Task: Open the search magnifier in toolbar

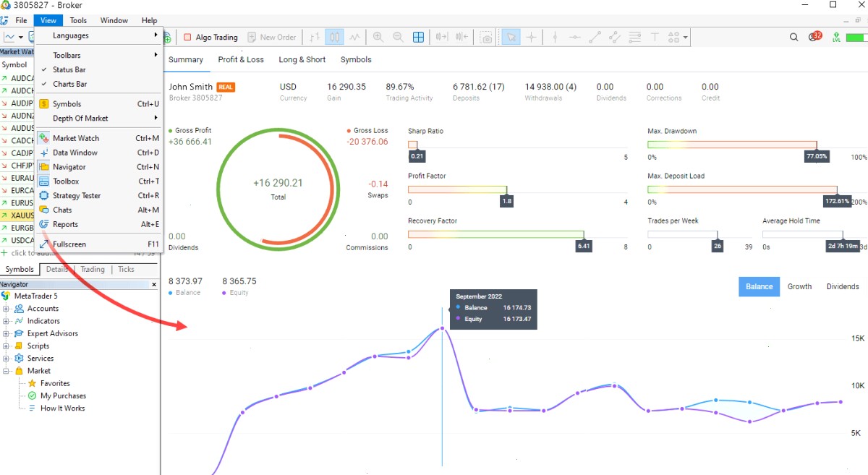Action: pyautogui.click(x=794, y=37)
